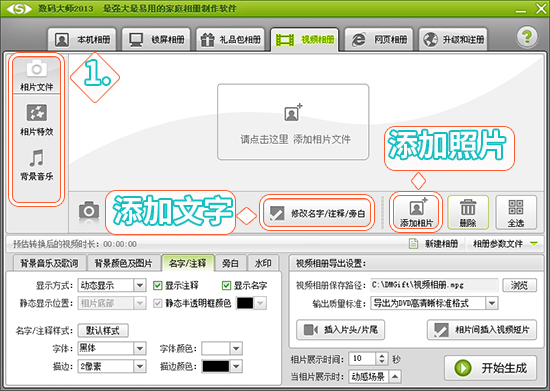The width and height of the screenshot is (550, 391).
Task: Click 修改名字/注释/旁白 button
Action: click(317, 213)
